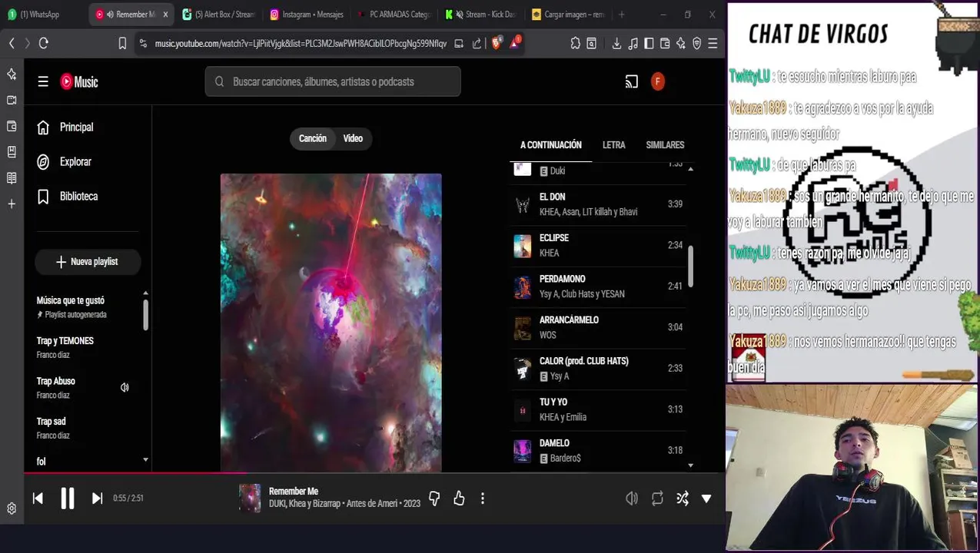The image size is (980, 553).
Task: Open the A CONTINUACIÓN tab
Action: point(551,144)
